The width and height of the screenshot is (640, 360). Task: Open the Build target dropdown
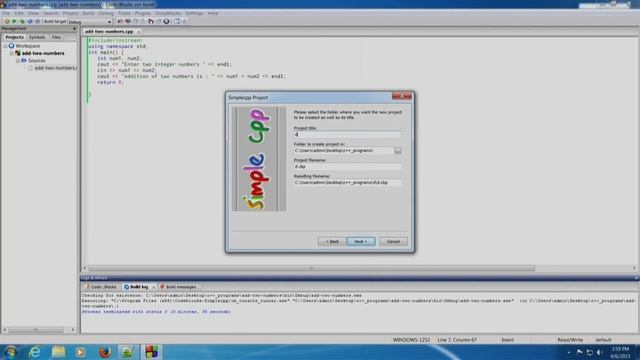pyautogui.click(x=90, y=22)
